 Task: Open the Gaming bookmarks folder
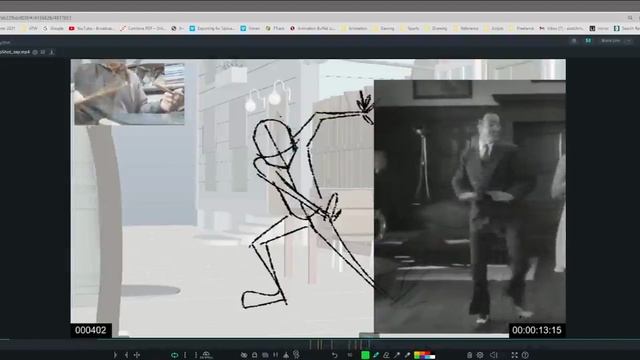click(383, 28)
